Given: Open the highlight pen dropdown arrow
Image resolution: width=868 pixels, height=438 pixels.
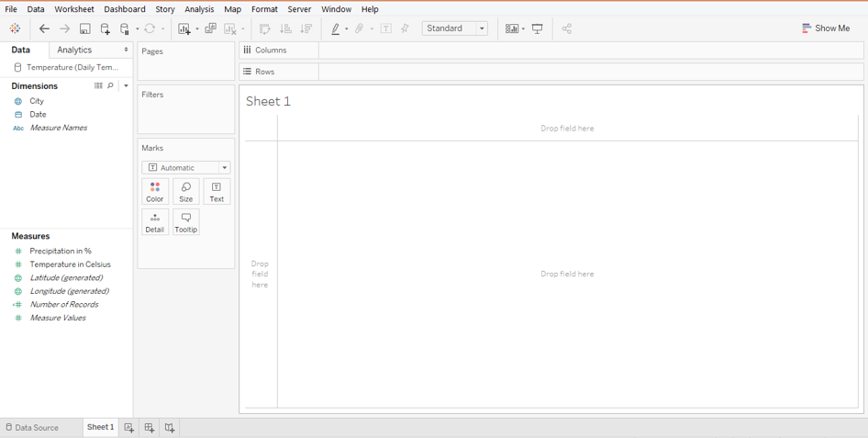Looking at the screenshot, I should pos(347,28).
